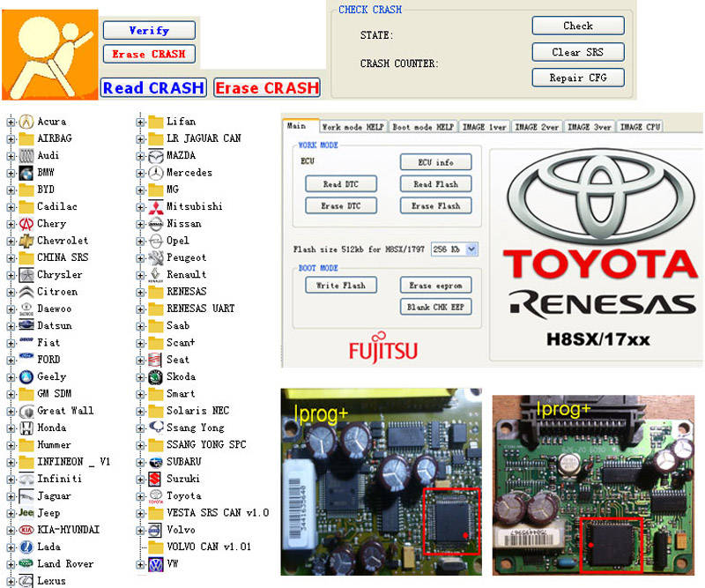The image size is (705, 588).
Task: Select the BMW logo icon in tree
Action: (26, 173)
